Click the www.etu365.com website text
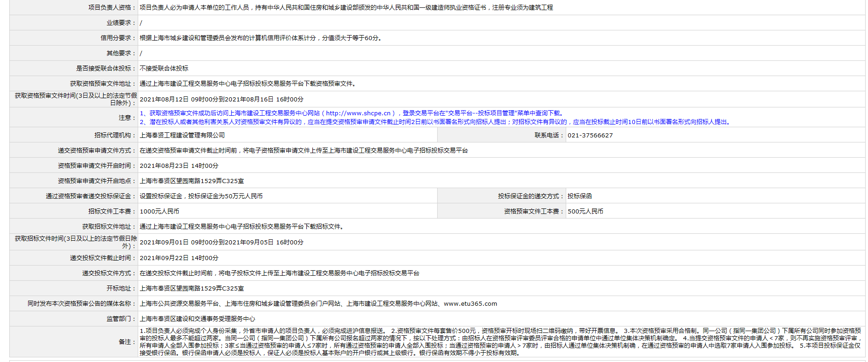Viewport: 868px width, 362px height. [470, 304]
